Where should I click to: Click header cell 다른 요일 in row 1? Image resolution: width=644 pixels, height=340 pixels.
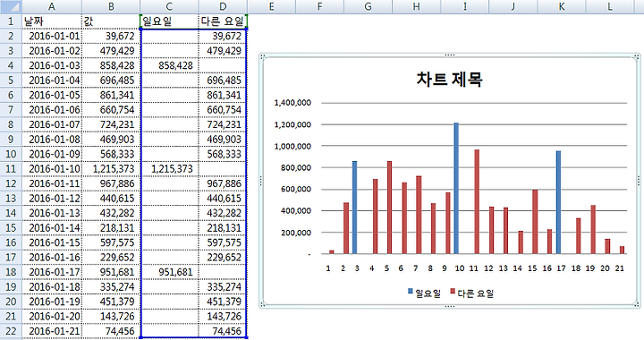223,21
